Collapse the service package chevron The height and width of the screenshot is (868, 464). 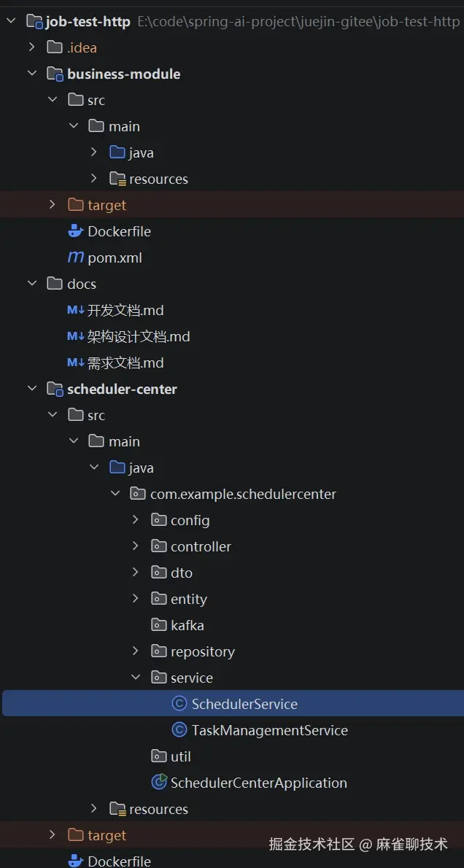pyautogui.click(x=136, y=677)
